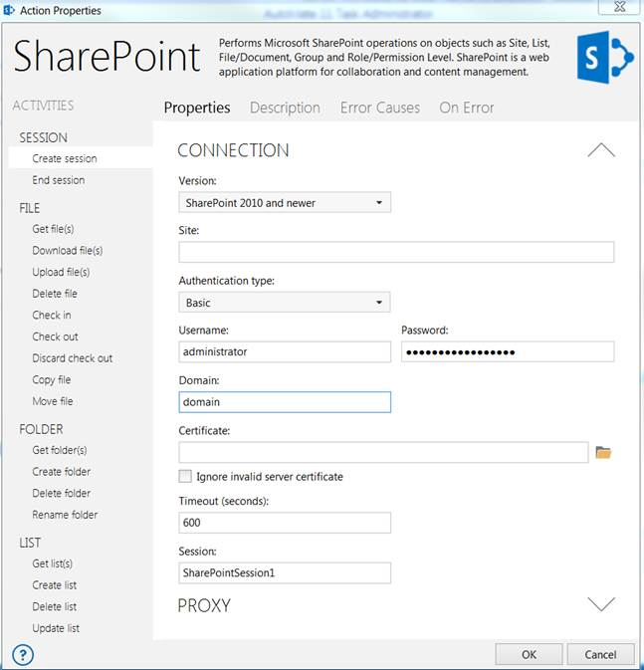Open the Authentication type dropdown
Screen dimensions: 644x670
[285, 303]
